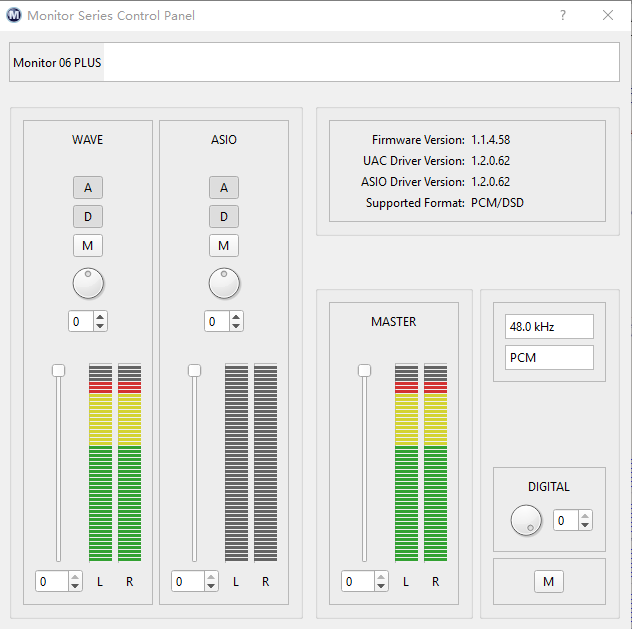Screen dimensions: 632x629
Task: Toggle the ASIO channel D button
Action: pyautogui.click(x=224, y=216)
